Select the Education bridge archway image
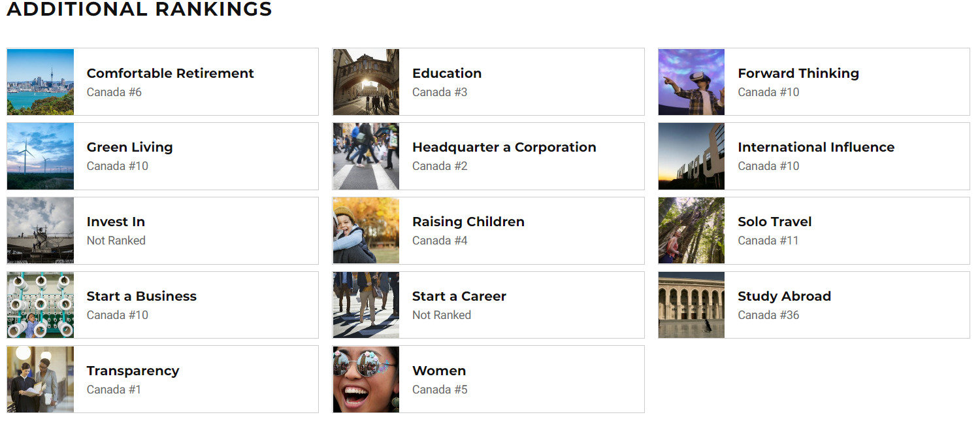Screen dimensions: 980x436 click(366, 82)
